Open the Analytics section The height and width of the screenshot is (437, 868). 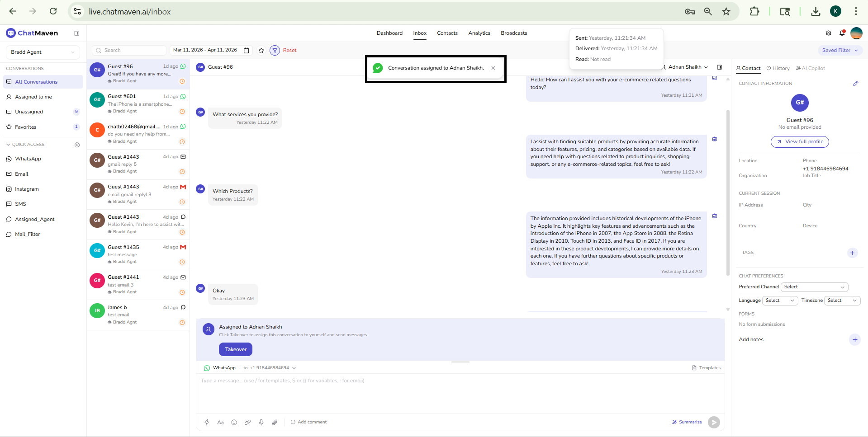[479, 33]
